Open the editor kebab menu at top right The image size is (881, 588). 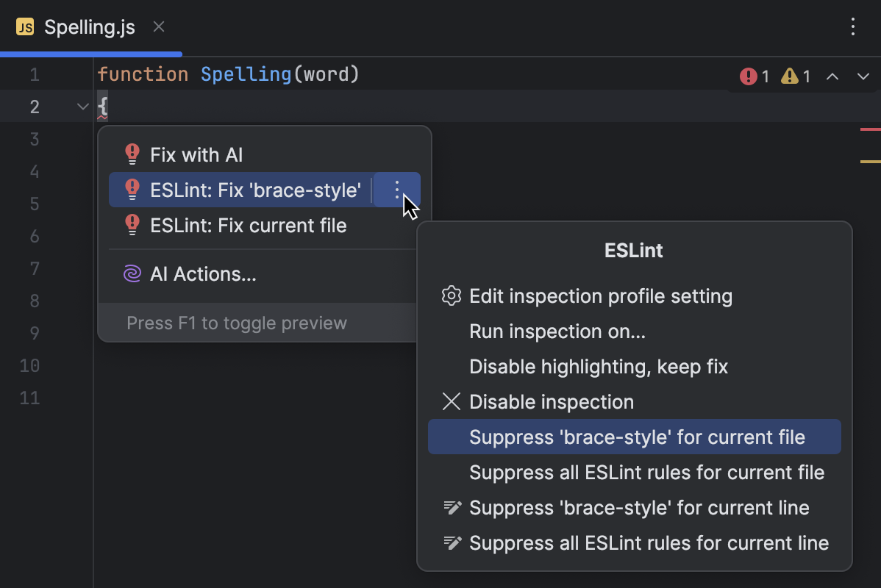click(852, 27)
